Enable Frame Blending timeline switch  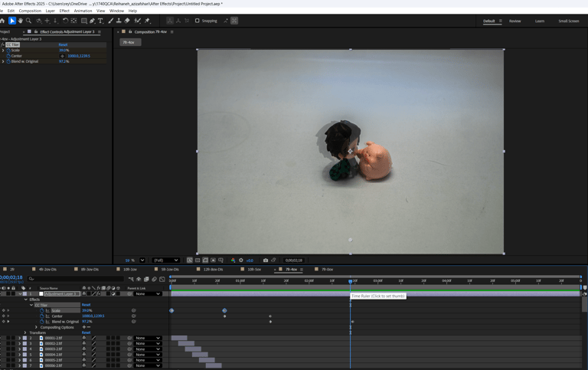[146, 279]
